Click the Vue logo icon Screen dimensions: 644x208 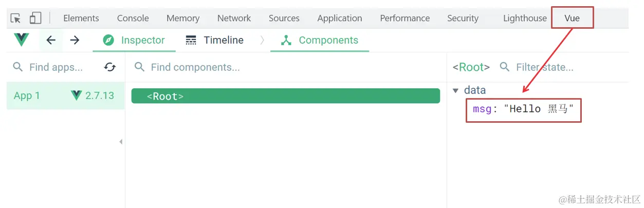pyautogui.click(x=22, y=40)
